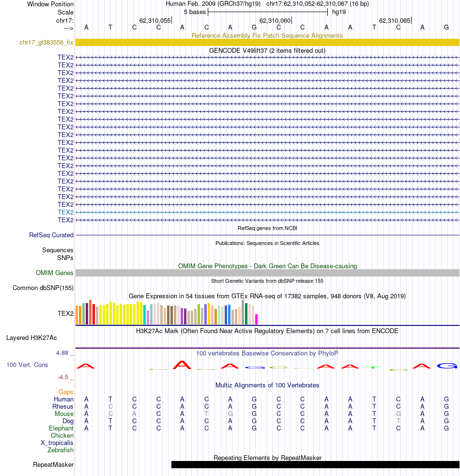Click the chr17_gl383558_fix track label
This screenshot has height=476, width=460.
[x=46, y=43]
